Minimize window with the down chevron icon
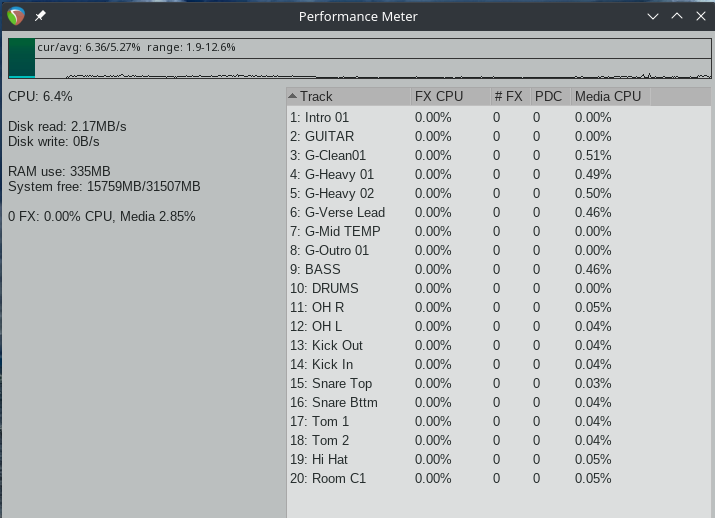Viewport: 715px width, 518px height. [653, 16]
